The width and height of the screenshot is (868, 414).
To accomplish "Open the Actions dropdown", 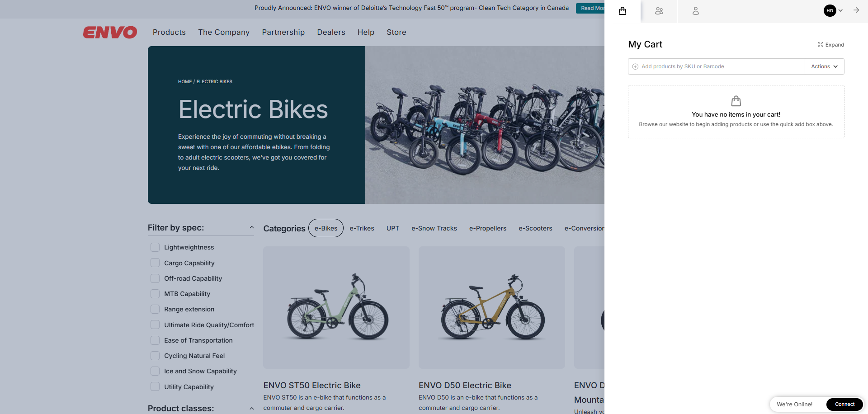I will tap(825, 66).
